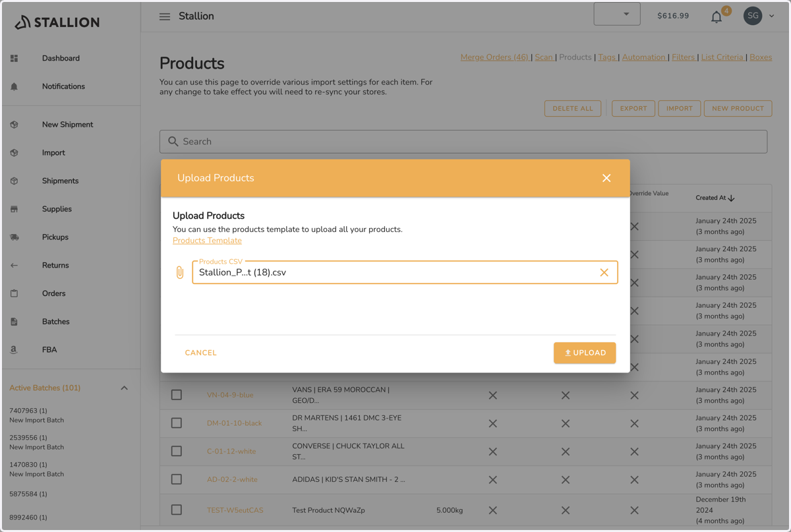Screen dimensions: 791x532
Task: Click the CANCEL button
Action: pos(201,353)
